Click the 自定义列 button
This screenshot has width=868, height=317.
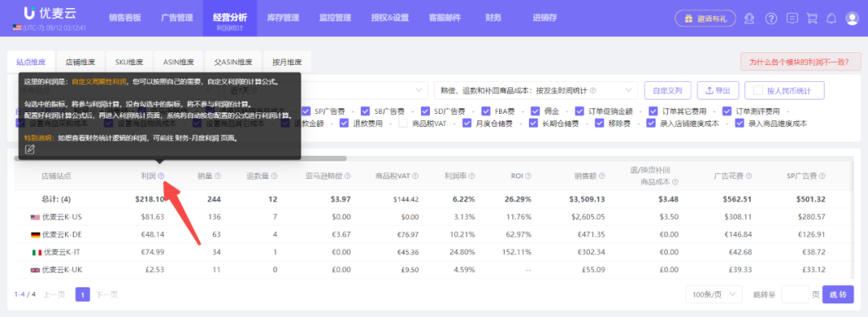click(x=667, y=90)
